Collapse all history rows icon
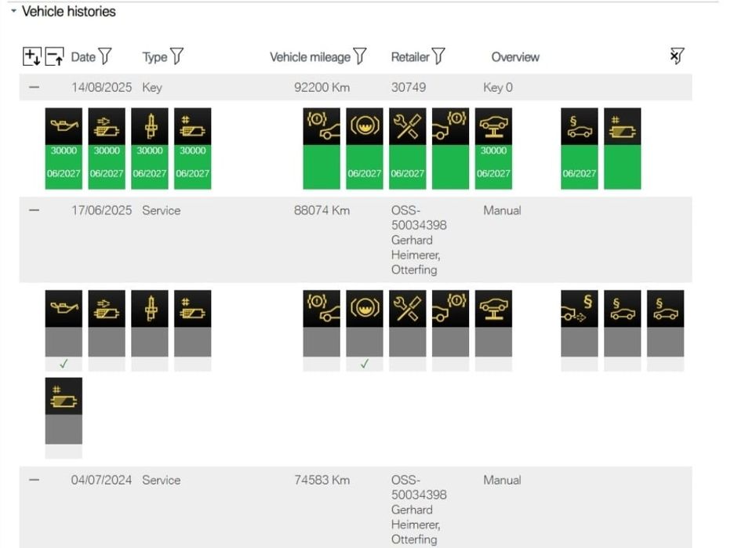Screen dimensions: 756x548 54,56
